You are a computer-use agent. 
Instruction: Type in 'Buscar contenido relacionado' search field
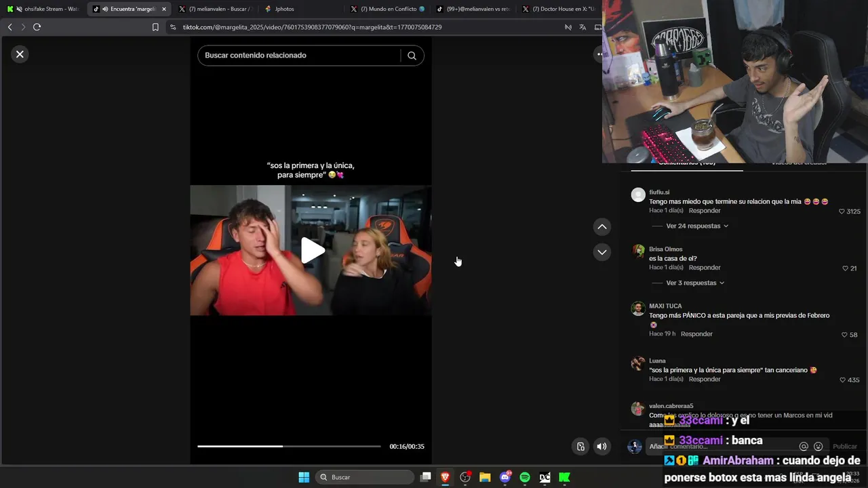point(298,56)
